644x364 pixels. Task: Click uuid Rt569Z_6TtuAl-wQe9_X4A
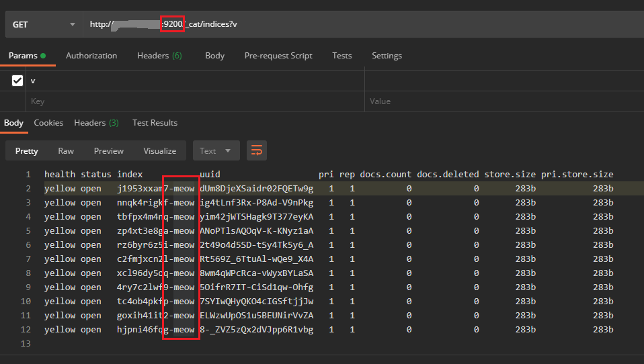coord(257,259)
